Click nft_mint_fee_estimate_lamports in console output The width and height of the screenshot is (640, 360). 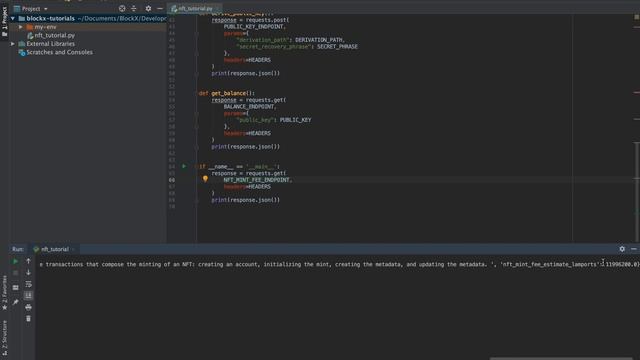pos(550,264)
